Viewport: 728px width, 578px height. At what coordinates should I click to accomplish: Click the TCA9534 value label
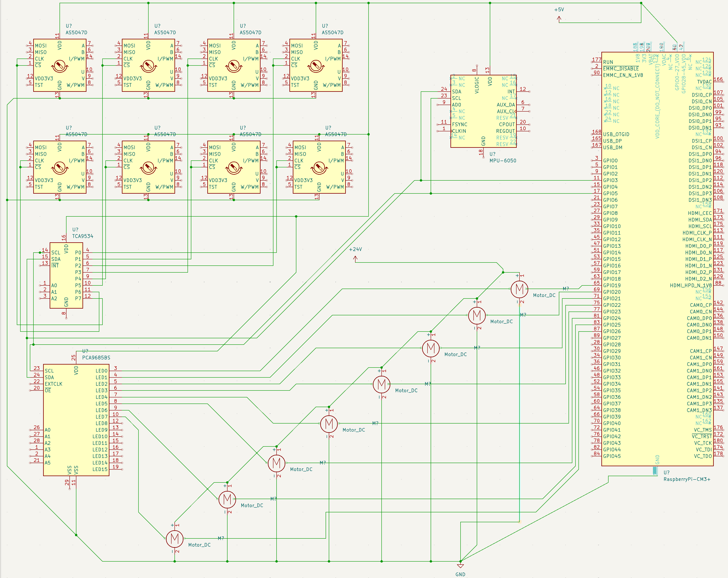tap(83, 236)
